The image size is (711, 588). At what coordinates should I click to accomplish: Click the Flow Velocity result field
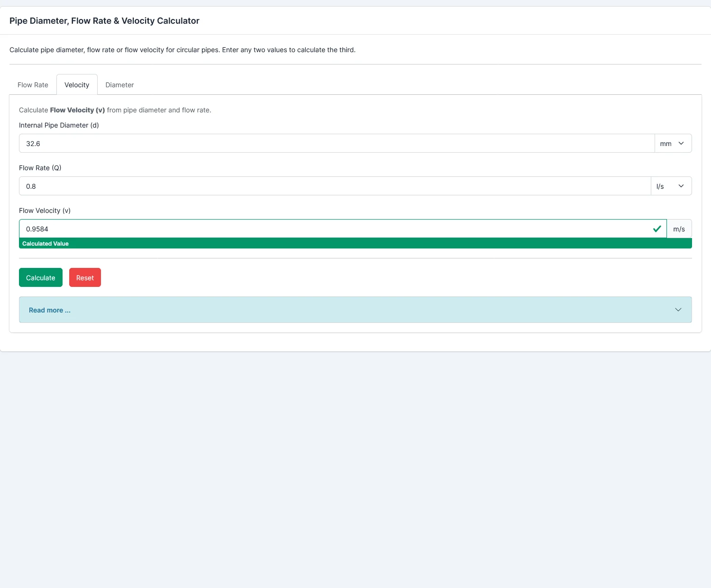343,229
